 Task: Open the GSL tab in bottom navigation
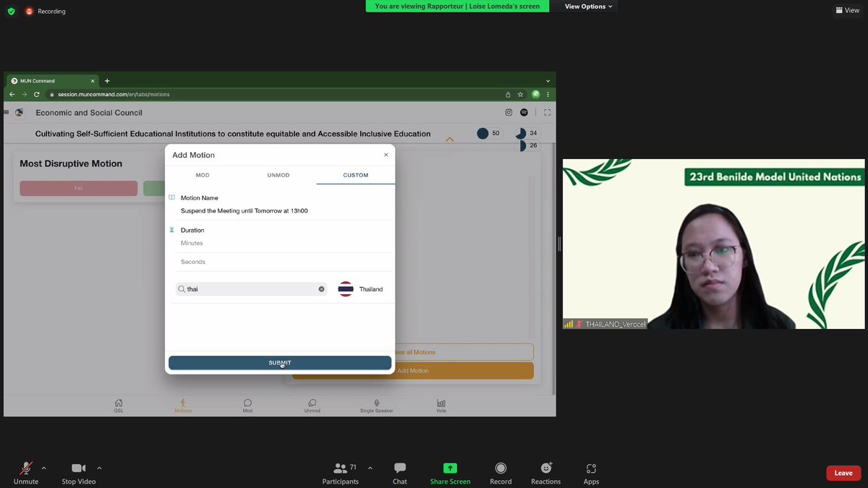coord(119,406)
